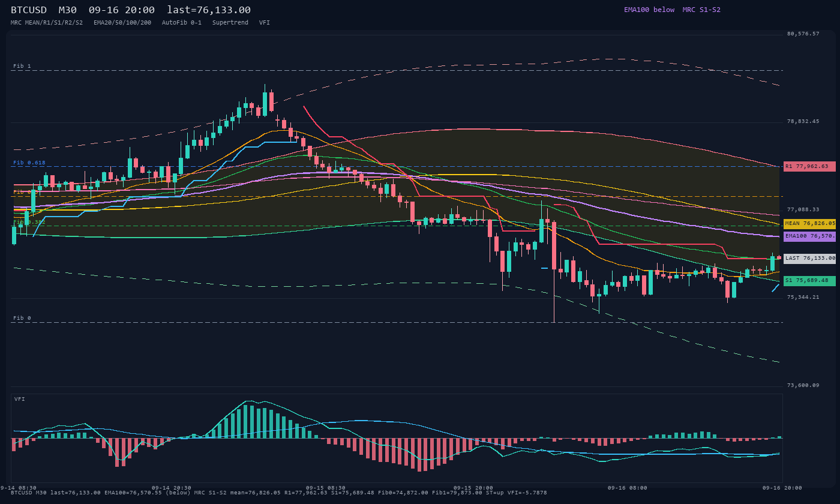This screenshot has height=504, width=840.
Task: Click the bottom status summary text line
Action: click(x=279, y=493)
